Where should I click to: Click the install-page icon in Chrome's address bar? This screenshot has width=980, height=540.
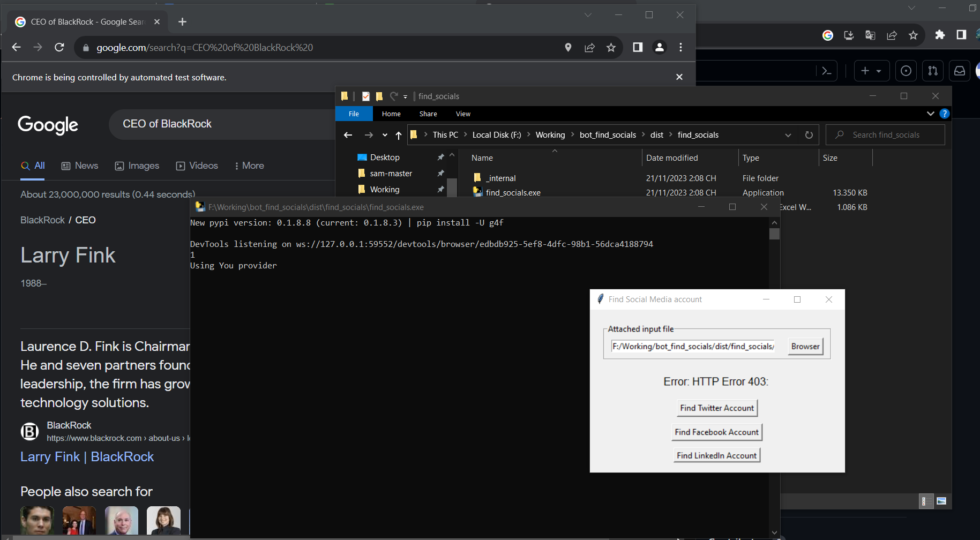pos(848,35)
